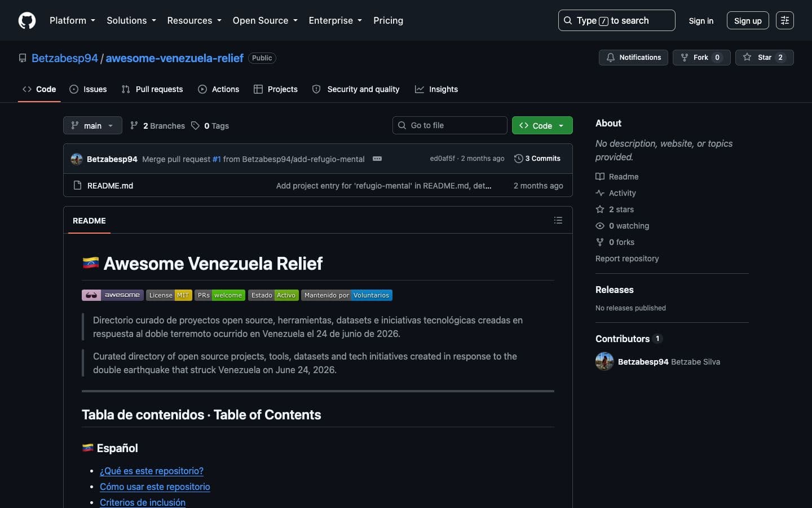812x508 pixels.
Task: Open the Enterprise dropdown
Action: pyautogui.click(x=335, y=20)
